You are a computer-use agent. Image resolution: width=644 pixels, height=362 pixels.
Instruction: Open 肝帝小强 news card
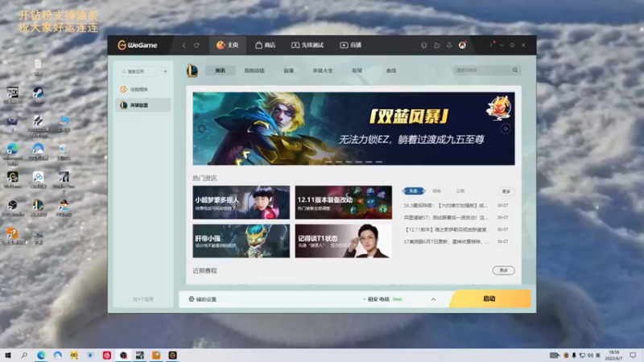pyautogui.click(x=241, y=241)
